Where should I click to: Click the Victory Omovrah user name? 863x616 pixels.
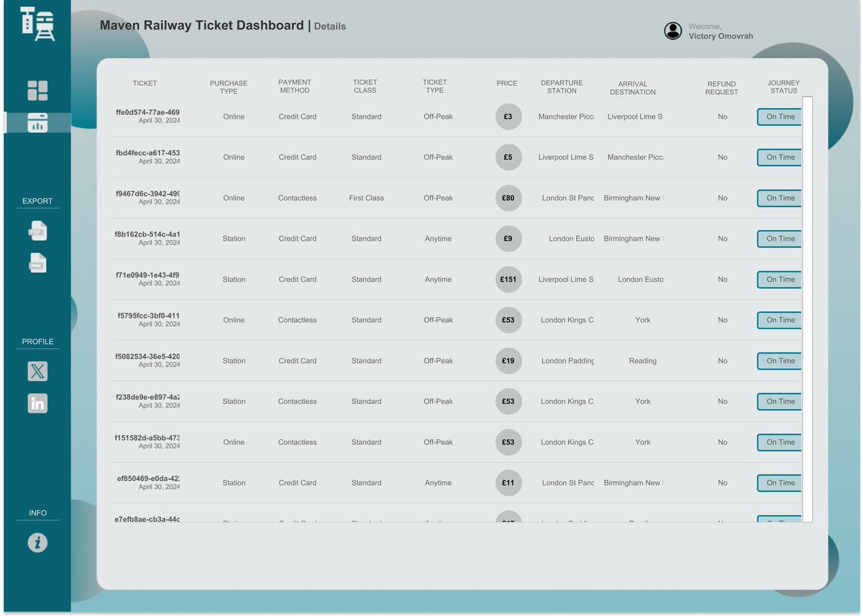click(x=721, y=36)
